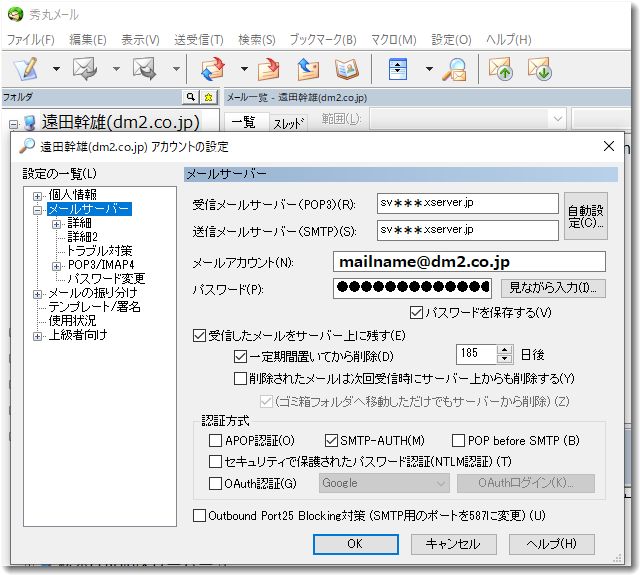Viewport: 640px width, 575px height.
Task: Enable NTLM認証 (T) checkbox
Action: pyautogui.click(x=215, y=462)
